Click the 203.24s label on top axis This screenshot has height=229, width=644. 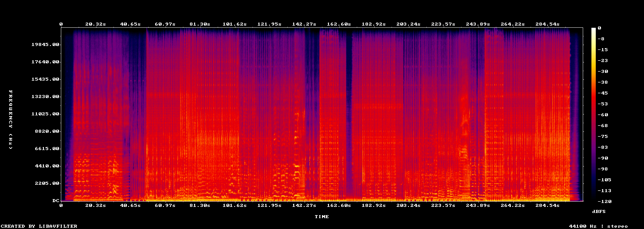(x=409, y=24)
